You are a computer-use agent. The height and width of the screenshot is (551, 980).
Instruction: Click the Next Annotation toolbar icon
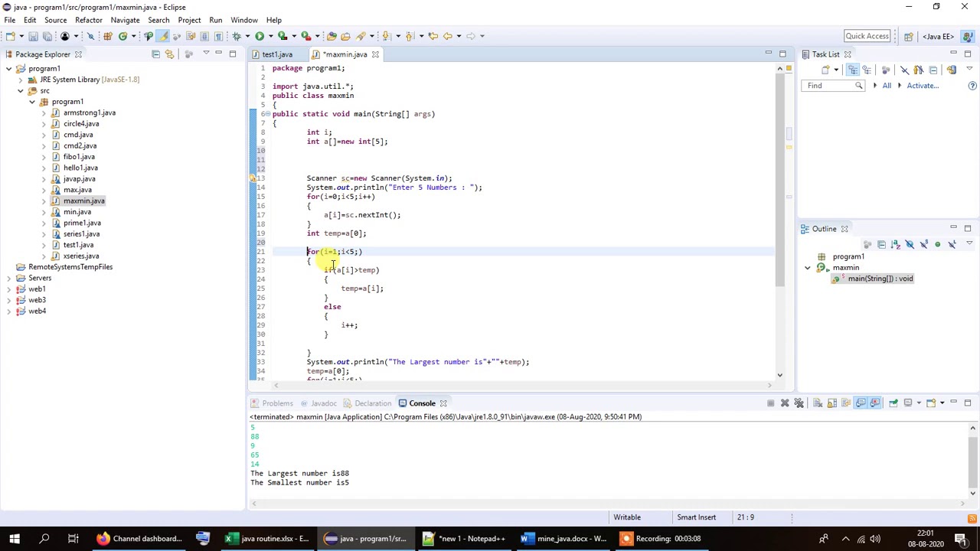tap(387, 36)
